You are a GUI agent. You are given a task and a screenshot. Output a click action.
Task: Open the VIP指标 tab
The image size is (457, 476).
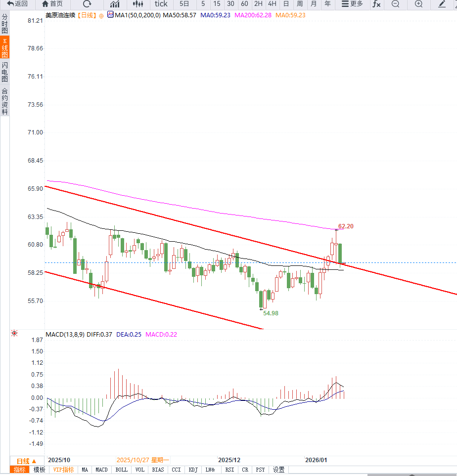(x=63, y=470)
